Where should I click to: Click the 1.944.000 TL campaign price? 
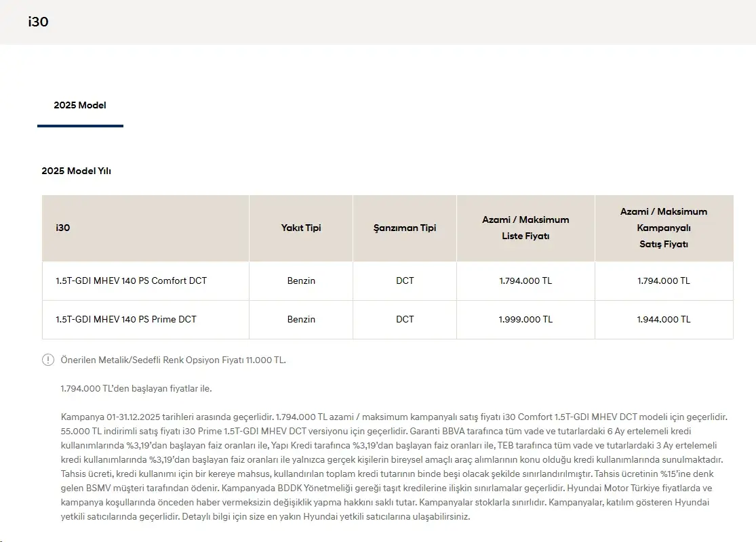(x=663, y=319)
